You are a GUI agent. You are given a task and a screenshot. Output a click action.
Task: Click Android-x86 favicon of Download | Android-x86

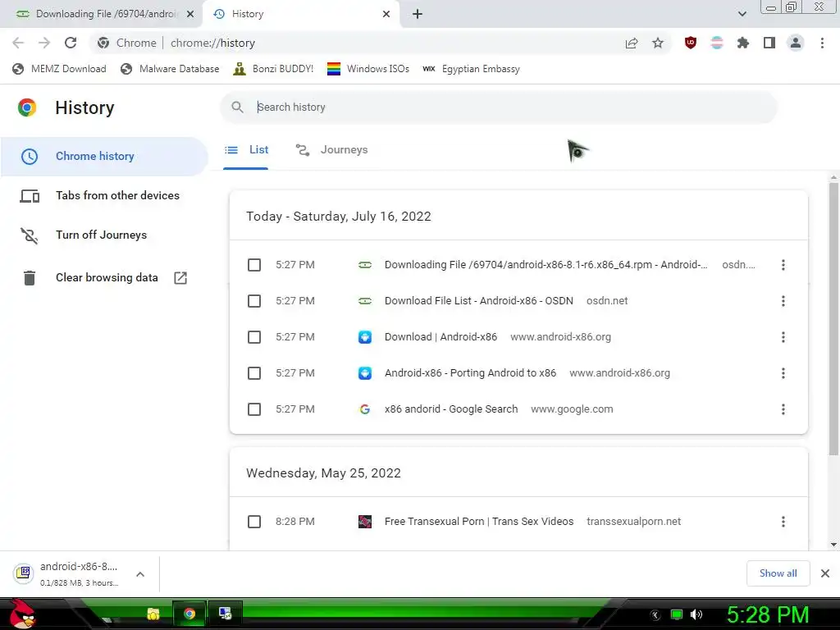[365, 337]
